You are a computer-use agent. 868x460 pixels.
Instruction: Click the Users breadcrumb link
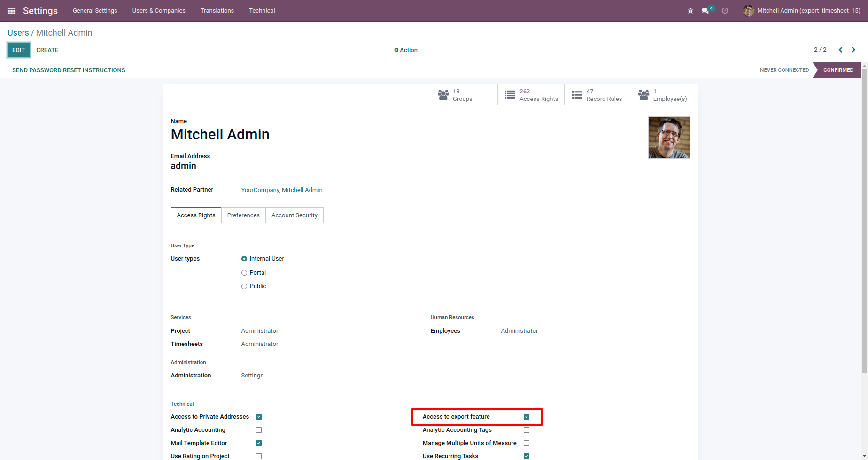tap(18, 33)
